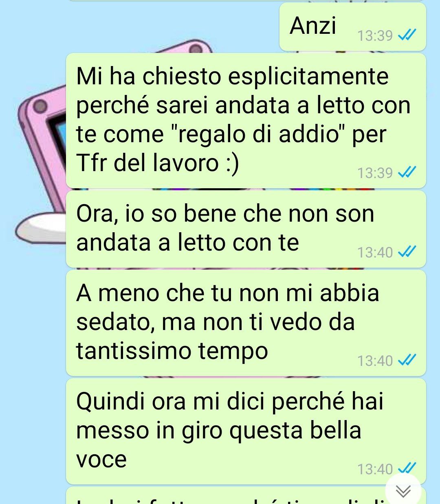440x504 pixels.
Task: Select the 'Quindi ora mi dici perché' bubble
Action: tap(246, 431)
